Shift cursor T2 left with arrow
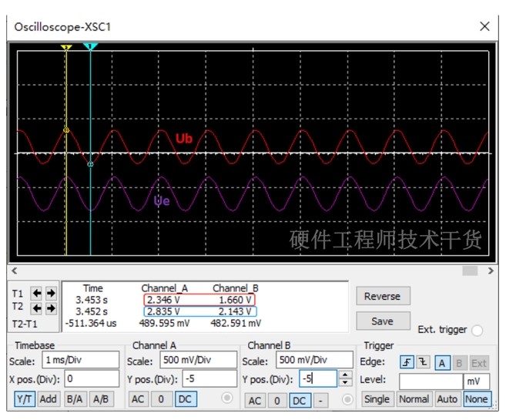Screen dimensions: 506x420 point(36,308)
